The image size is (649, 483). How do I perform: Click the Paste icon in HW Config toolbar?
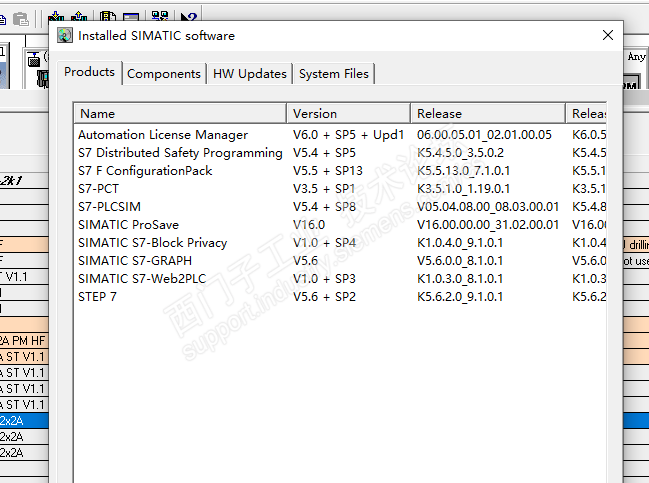point(20,19)
